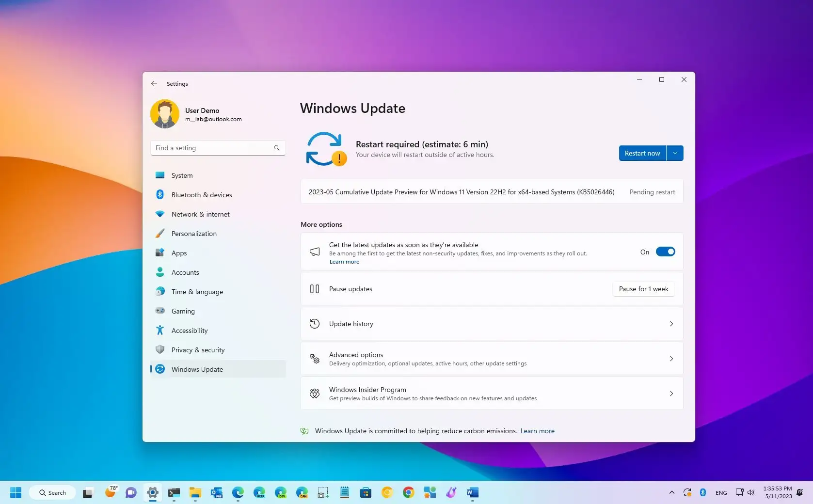Screen dimensions: 813x504
Task: Click the m_lab@outlook.com account email
Action: pos(213,119)
